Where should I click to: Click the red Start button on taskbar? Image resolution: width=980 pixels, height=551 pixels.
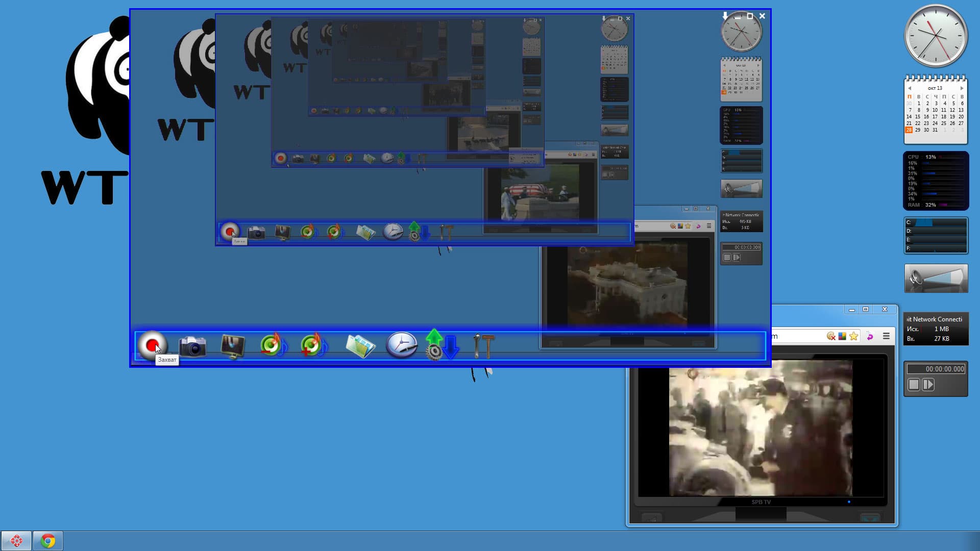point(16,541)
